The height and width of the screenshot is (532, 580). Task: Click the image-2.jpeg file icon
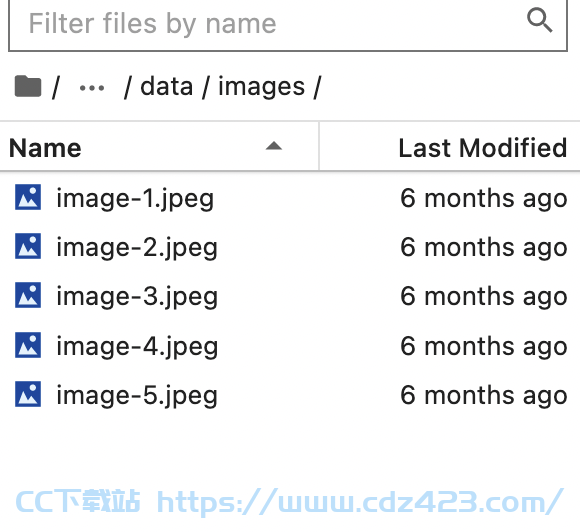[x=28, y=246]
